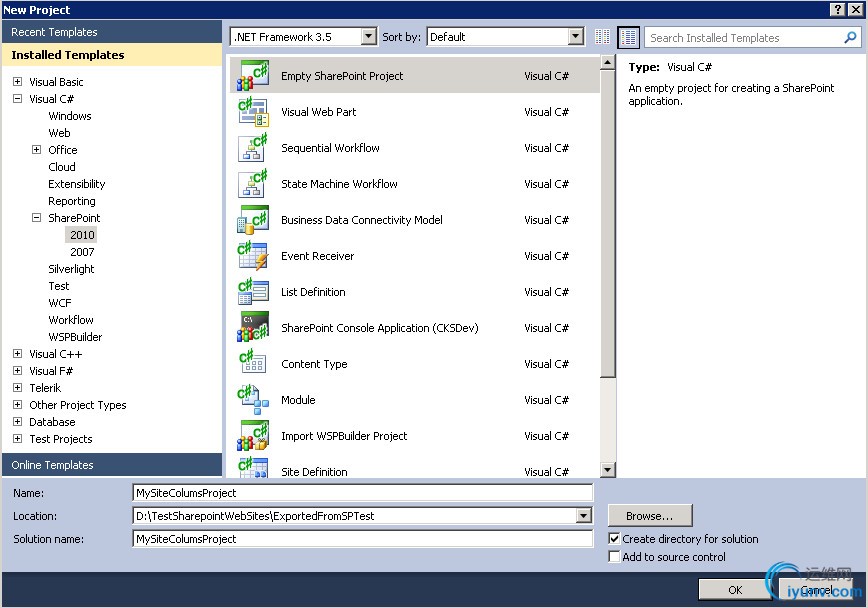Screen dimensions: 868x608
Task: Enable Create directory for solution checkbox
Action: point(614,539)
